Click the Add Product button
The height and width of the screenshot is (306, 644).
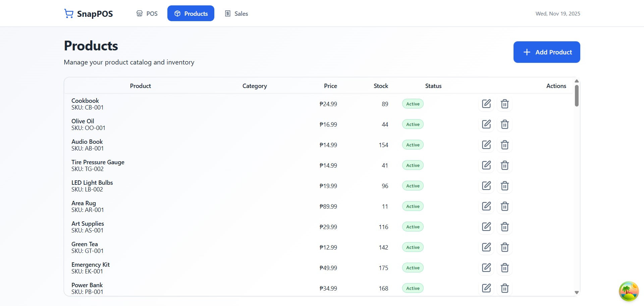pyautogui.click(x=546, y=52)
